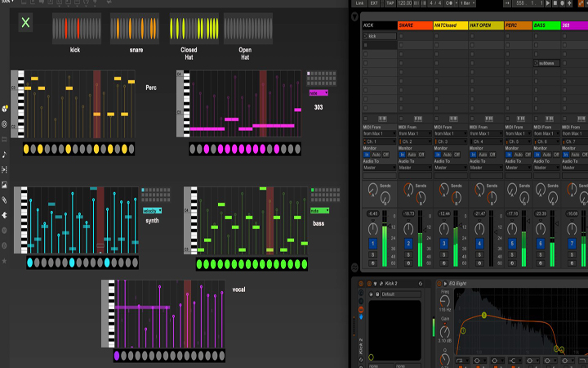Click the sequences play-bar icon in Max sidebar
The height and width of the screenshot is (368, 588).
(x=5, y=170)
